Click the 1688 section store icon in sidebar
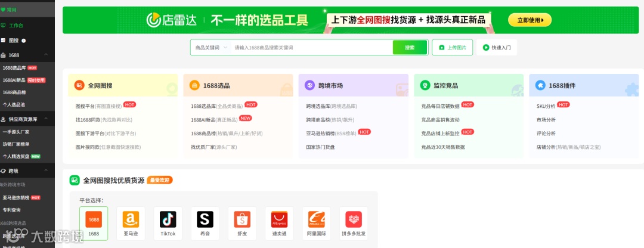 4,55
